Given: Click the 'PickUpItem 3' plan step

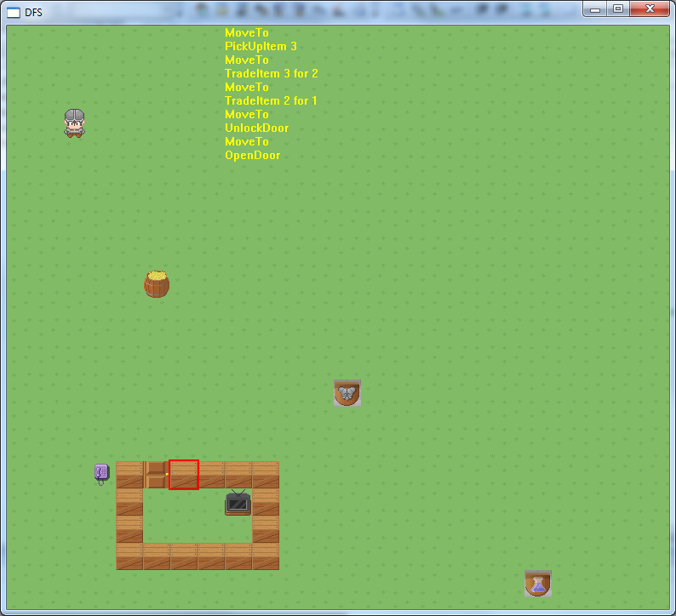Looking at the screenshot, I should 261,46.
